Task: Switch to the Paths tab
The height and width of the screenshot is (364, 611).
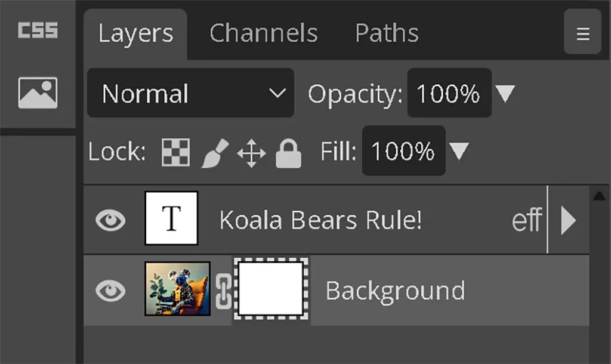Action: [387, 33]
